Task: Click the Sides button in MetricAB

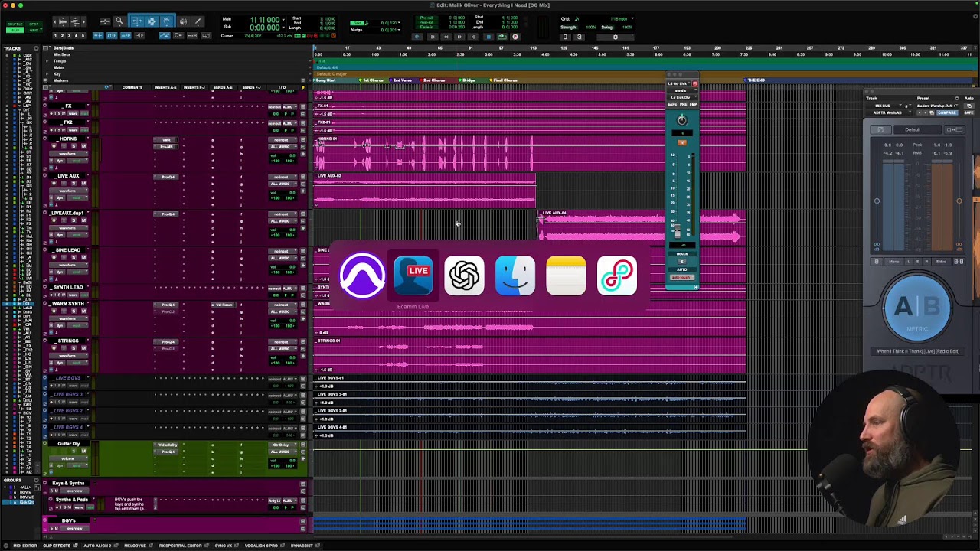Action: [941, 262]
